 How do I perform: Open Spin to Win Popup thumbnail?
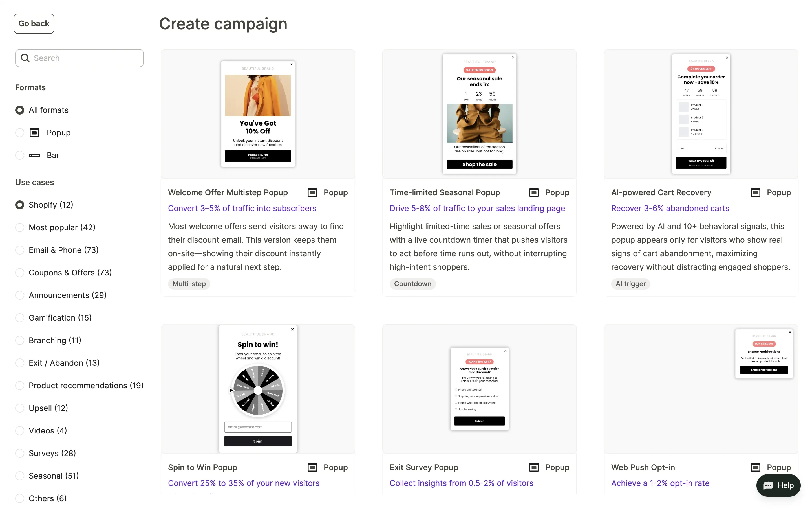[258, 389]
